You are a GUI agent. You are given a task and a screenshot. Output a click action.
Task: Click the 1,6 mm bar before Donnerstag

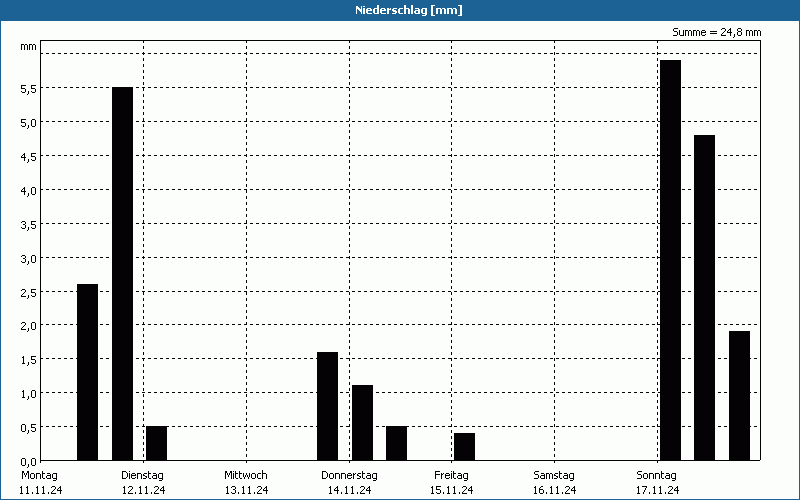328,406
